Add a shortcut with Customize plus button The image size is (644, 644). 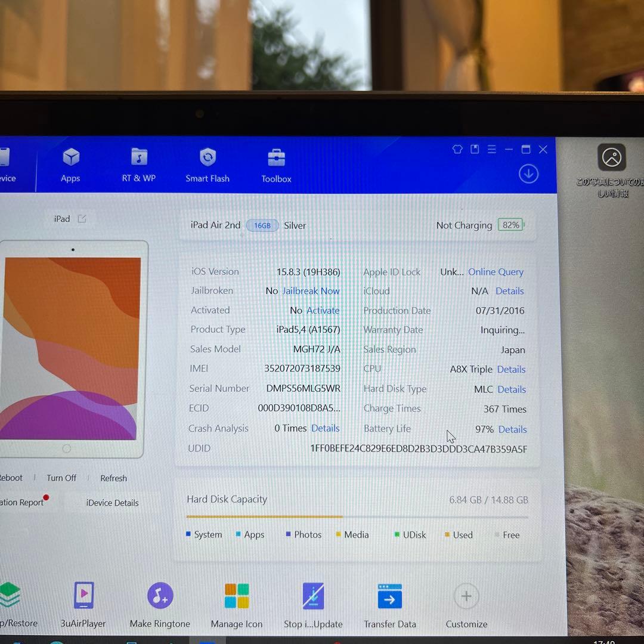(x=466, y=596)
